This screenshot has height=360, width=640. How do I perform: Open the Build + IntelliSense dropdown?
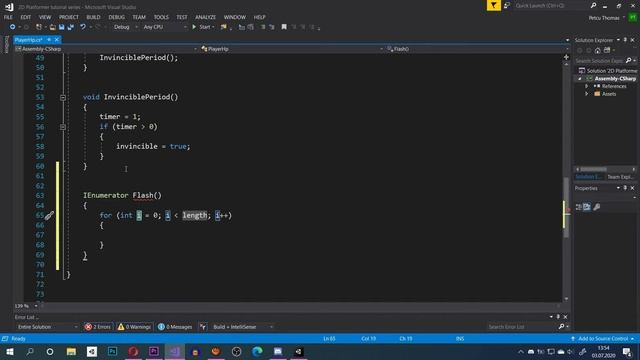(242, 327)
